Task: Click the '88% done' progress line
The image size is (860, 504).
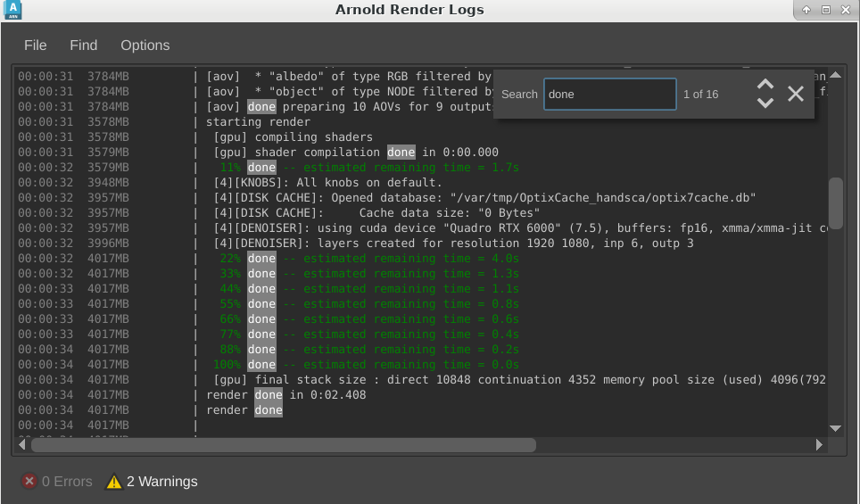Action: coord(369,350)
